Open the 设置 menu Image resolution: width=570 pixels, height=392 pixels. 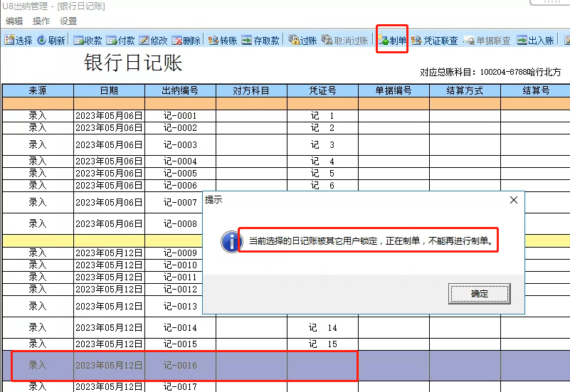pos(68,21)
